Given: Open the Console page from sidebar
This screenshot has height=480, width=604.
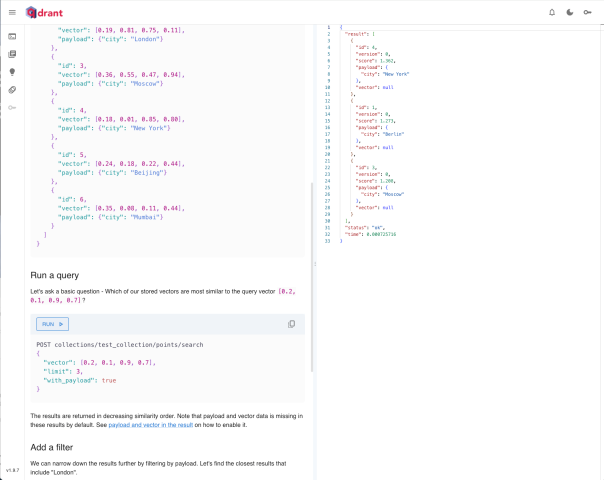Looking at the screenshot, I should point(12,37).
